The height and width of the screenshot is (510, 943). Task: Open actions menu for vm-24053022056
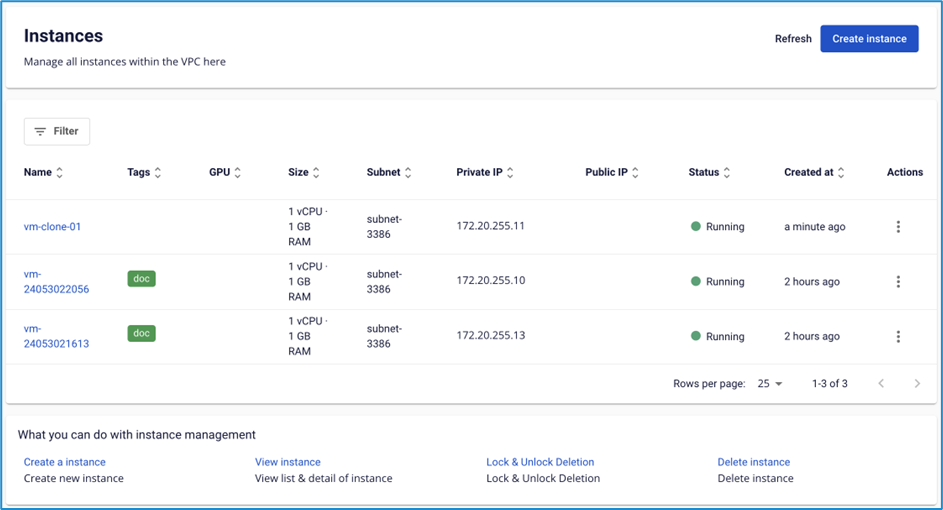(898, 282)
